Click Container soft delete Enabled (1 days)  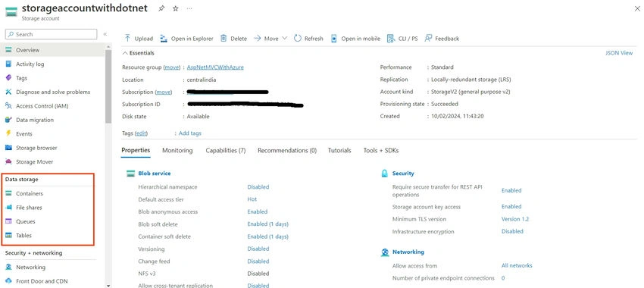(267, 236)
